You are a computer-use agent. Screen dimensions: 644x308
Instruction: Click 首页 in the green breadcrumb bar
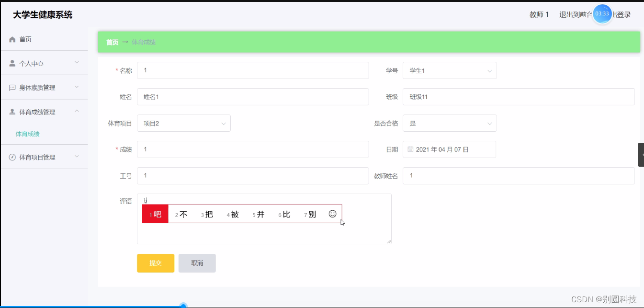tap(112, 42)
